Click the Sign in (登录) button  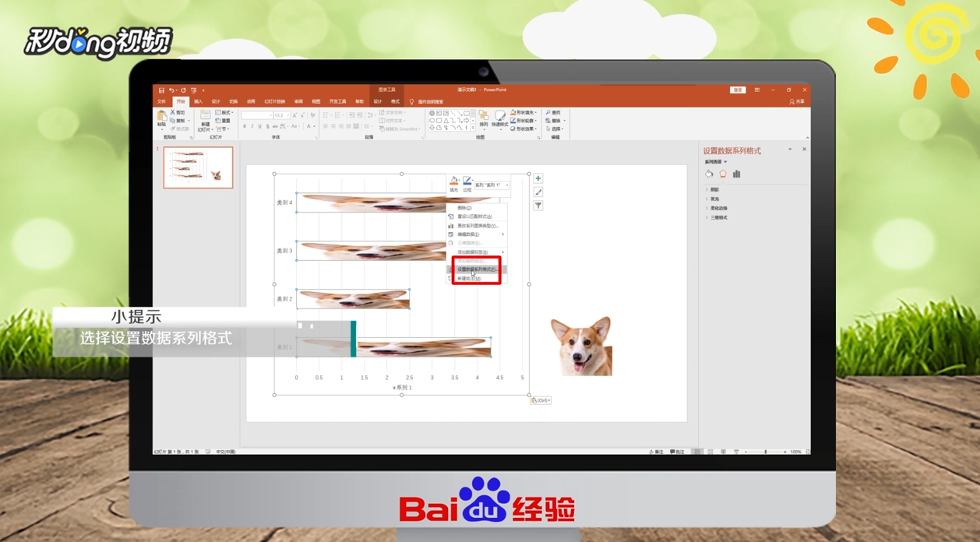pyautogui.click(x=738, y=90)
